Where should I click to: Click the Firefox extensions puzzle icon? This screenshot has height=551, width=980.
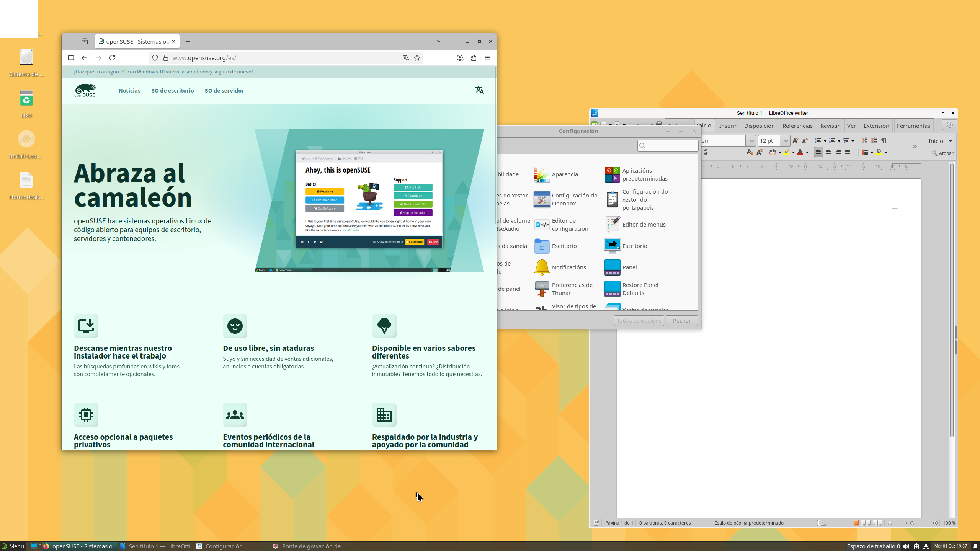click(474, 58)
